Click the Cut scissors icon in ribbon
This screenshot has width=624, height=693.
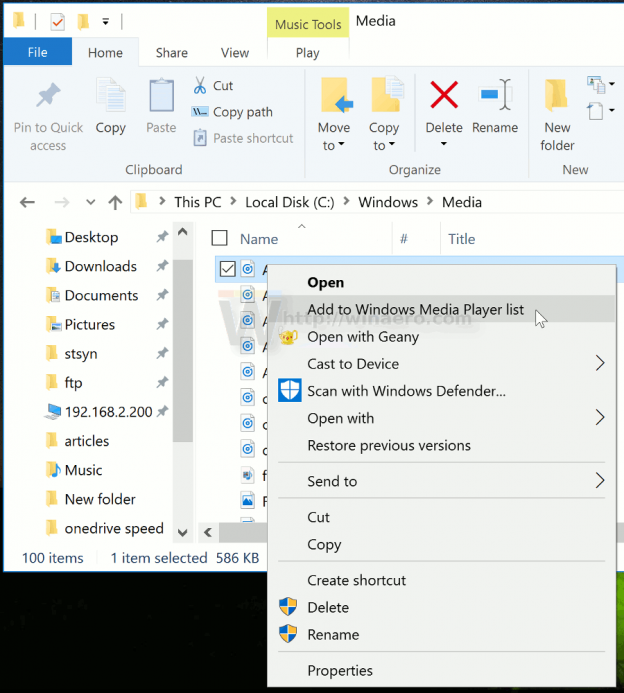coord(200,85)
